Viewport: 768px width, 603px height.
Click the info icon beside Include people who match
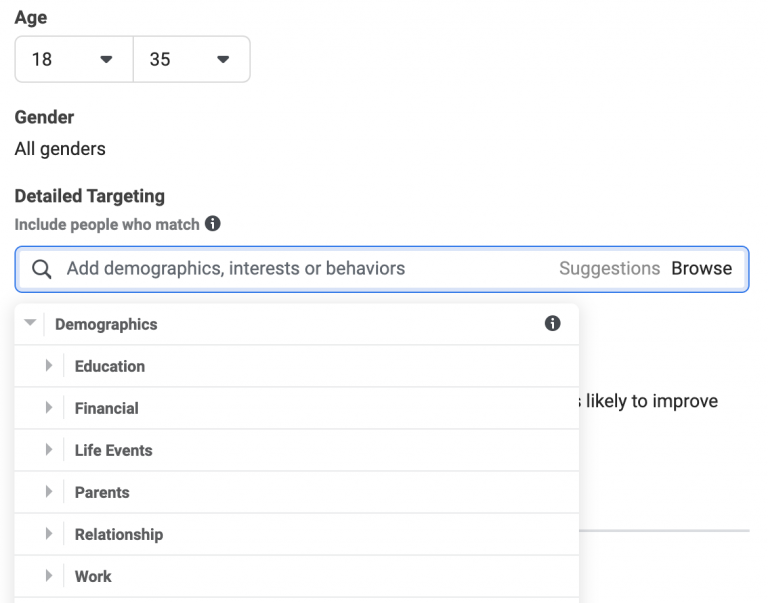tap(212, 224)
